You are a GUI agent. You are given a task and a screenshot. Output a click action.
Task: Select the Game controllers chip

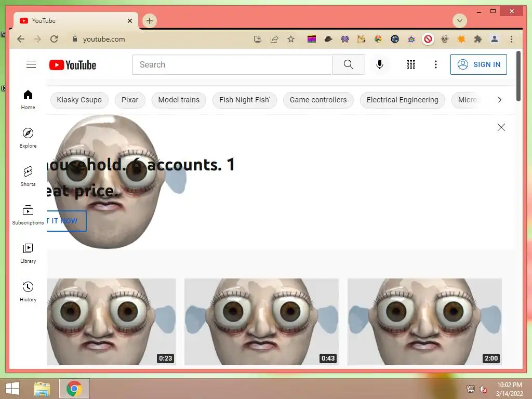click(318, 100)
